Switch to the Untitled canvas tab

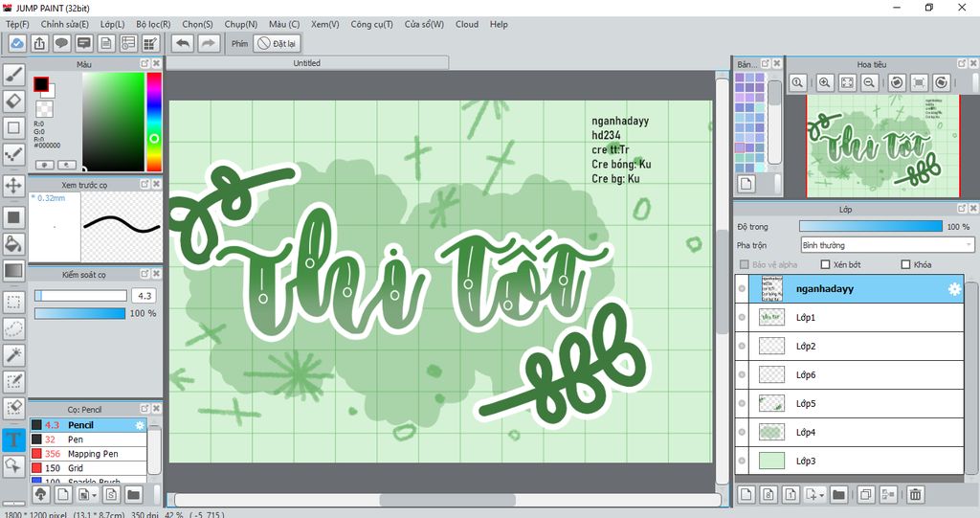(x=307, y=63)
